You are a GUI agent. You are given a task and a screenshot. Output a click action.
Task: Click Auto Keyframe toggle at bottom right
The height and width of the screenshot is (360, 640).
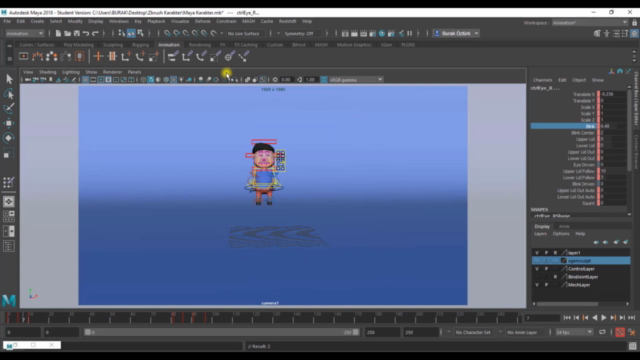[x=620, y=332]
